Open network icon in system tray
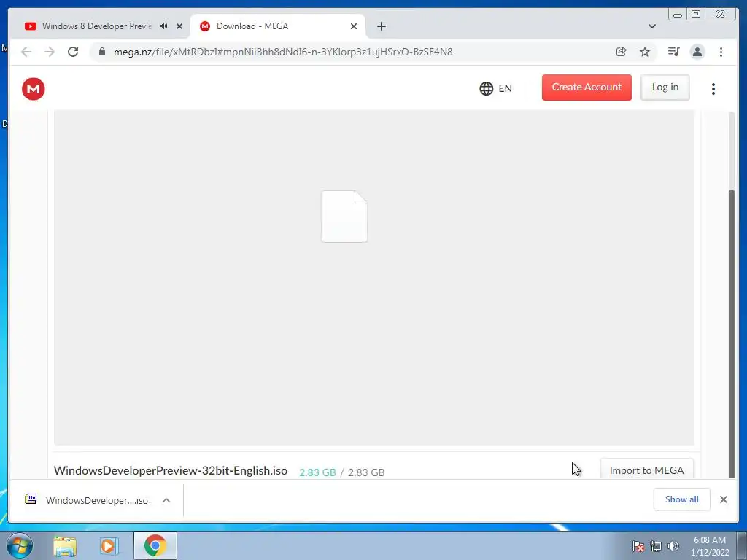 (656, 547)
